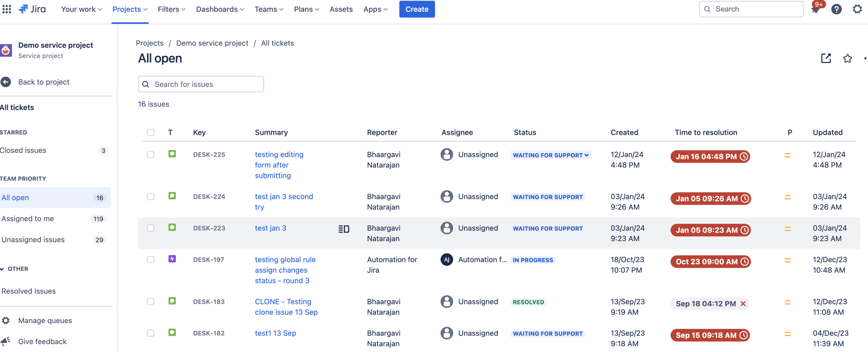Open the app switcher grid icon
Image resolution: width=868 pixels, height=352 pixels.
[x=7, y=9]
